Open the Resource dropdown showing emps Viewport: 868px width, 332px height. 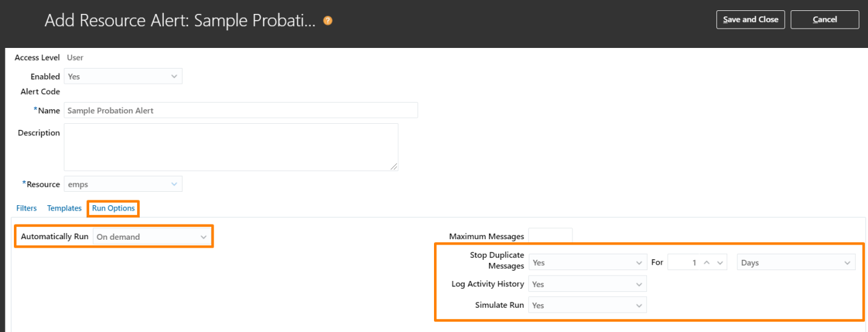coord(123,185)
